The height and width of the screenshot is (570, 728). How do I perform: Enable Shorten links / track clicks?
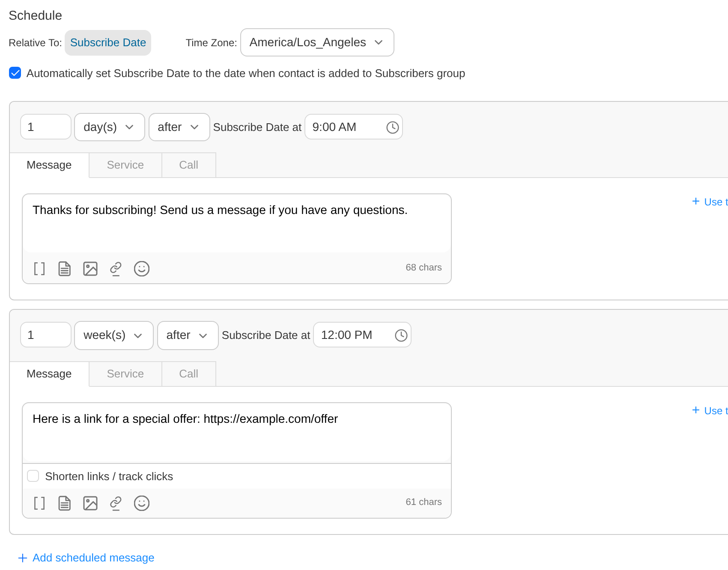tap(33, 476)
